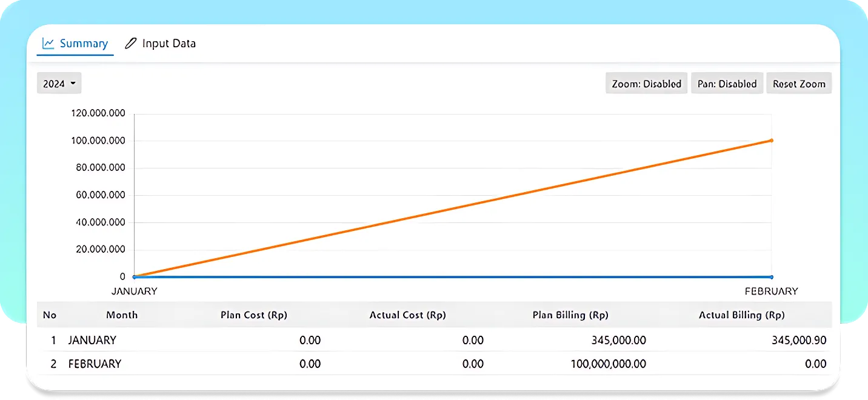This screenshot has height=400, width=868.
Task: Select the FEBRUARY table row
Action: pos(95,364)
